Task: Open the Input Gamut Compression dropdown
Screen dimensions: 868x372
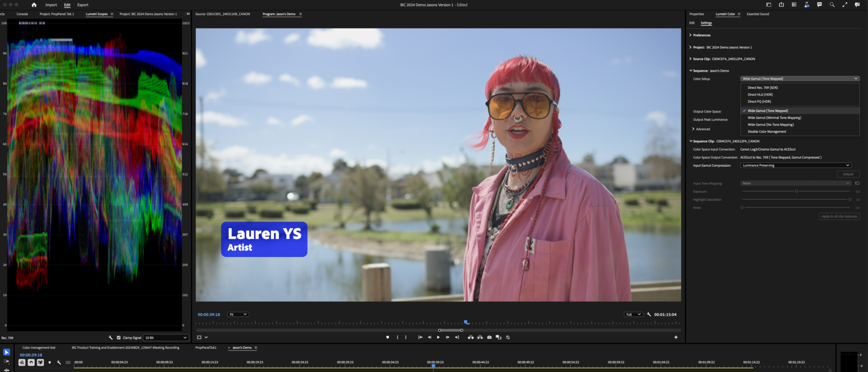Action: coord(796,165)
